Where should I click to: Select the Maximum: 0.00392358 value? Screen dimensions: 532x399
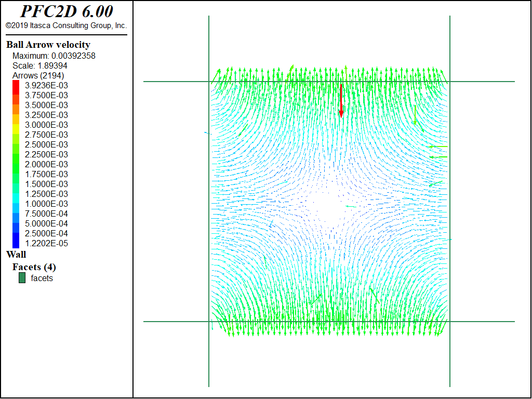(54, 56)
